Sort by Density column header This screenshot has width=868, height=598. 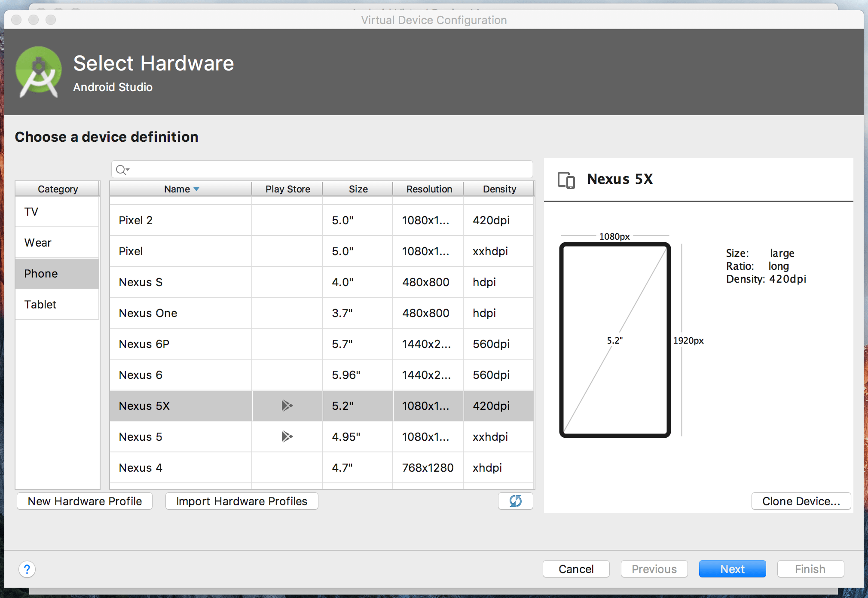499,189
